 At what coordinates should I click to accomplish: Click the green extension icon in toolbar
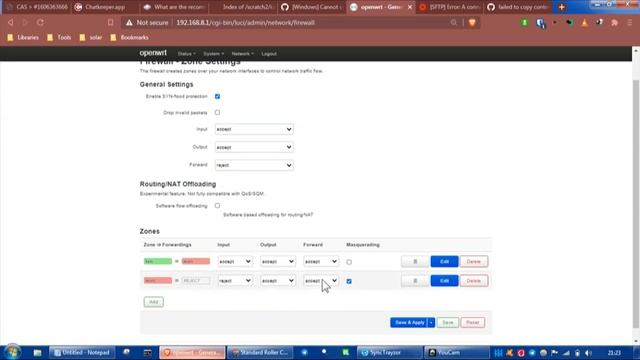point(524,23)
